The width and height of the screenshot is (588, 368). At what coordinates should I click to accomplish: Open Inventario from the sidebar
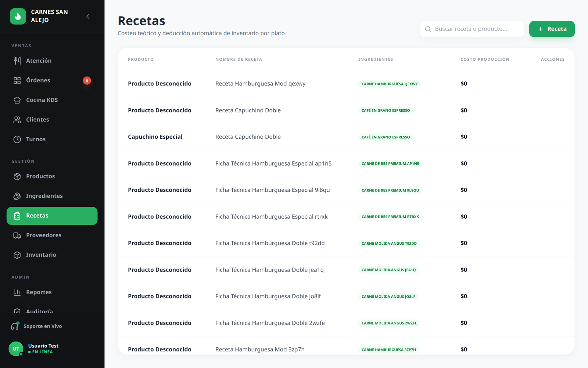click(52, 255)
